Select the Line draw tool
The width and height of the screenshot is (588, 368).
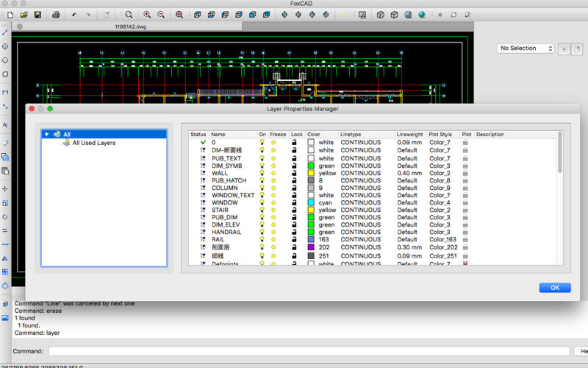coord(5,32)
